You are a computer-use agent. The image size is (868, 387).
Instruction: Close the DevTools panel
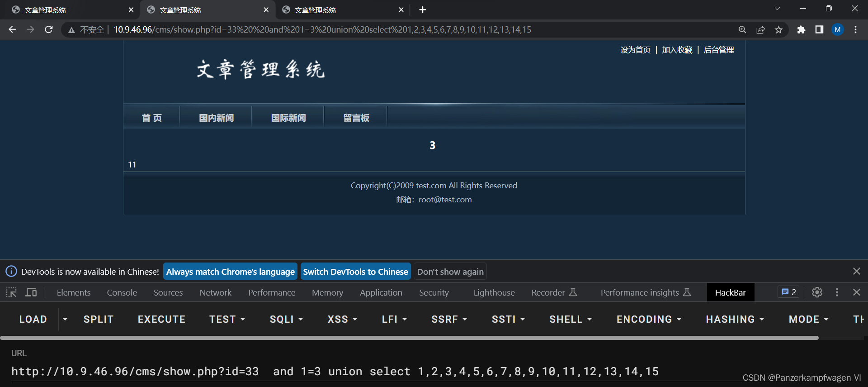pyautogui.click(x=856, y=292)
